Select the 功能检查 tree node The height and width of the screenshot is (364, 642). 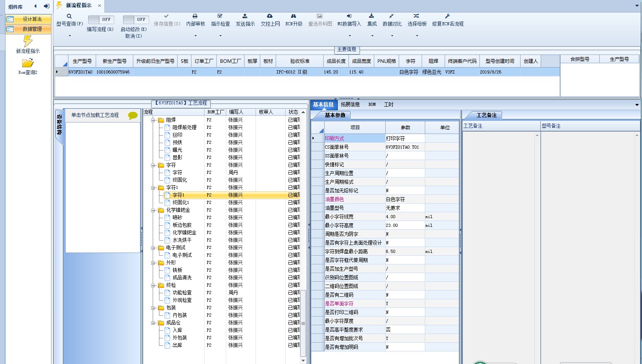182,293
